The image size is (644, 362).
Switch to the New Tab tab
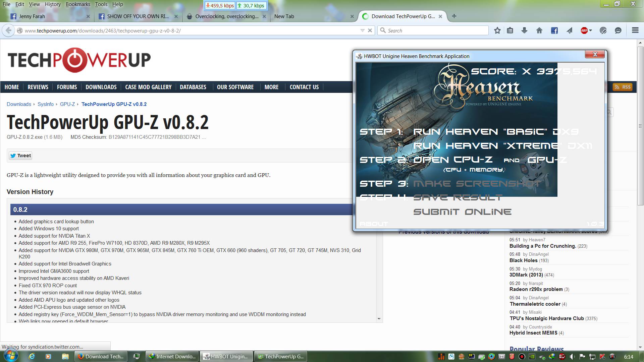[x=314, y=16]
